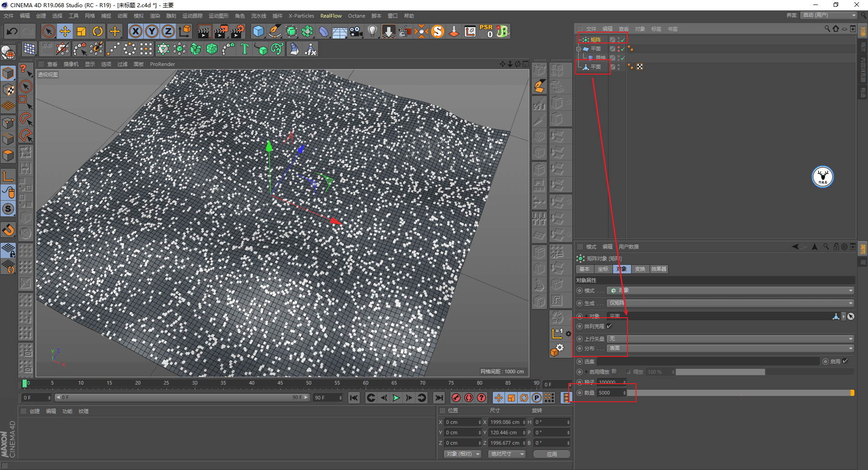Open the 上行矢量 dropdown
The image size is (868, 470).
730,338
